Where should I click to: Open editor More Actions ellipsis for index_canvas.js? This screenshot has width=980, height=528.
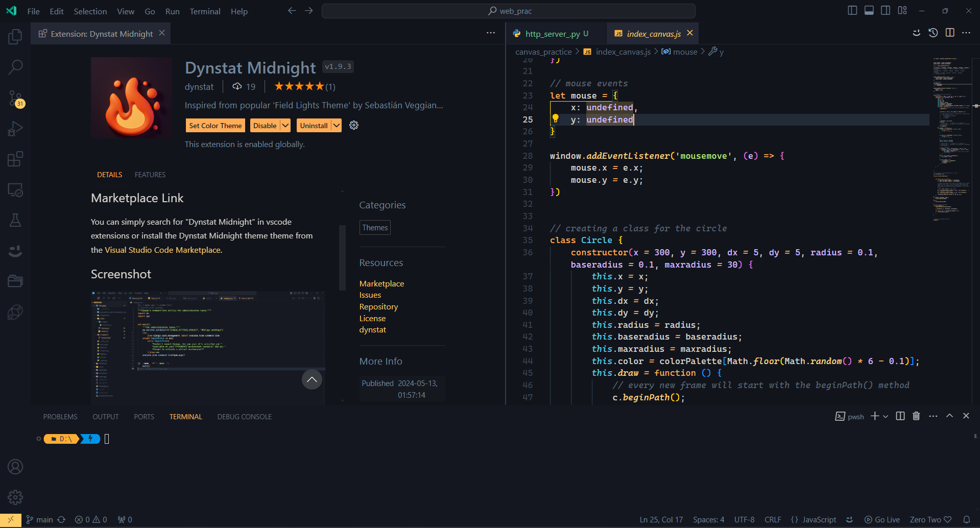pos(966,33)
